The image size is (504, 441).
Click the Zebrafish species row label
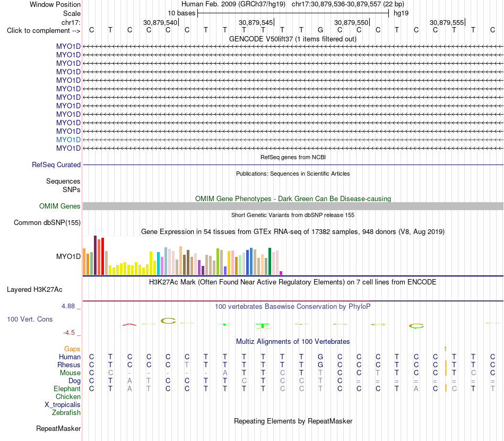66,412
